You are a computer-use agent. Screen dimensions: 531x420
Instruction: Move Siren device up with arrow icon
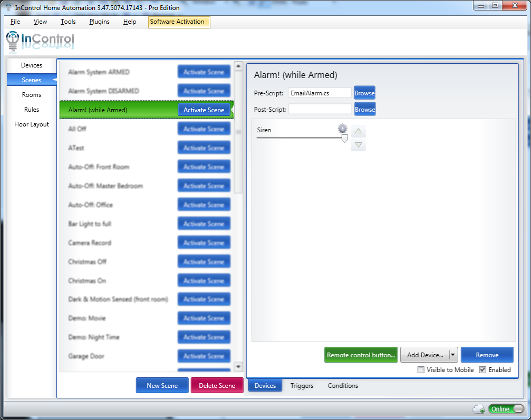click(359, 131)
